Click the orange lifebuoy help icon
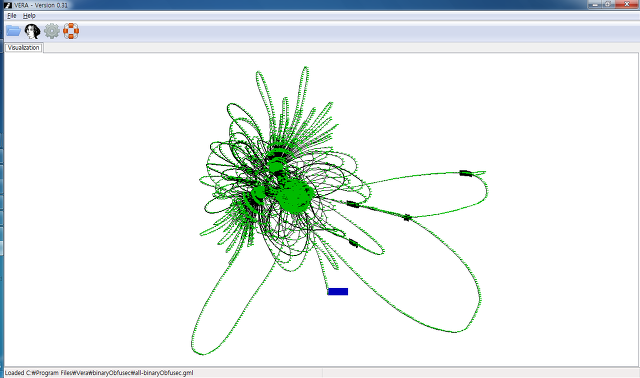The width and height of the screenshot is (640, 378). pos(71,31)
